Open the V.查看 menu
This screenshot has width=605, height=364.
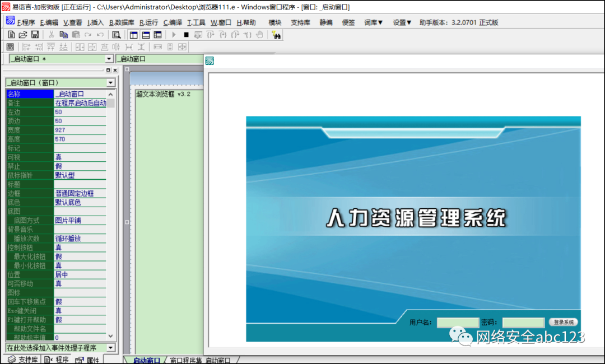pyautogui.click(x=72, y=22)
